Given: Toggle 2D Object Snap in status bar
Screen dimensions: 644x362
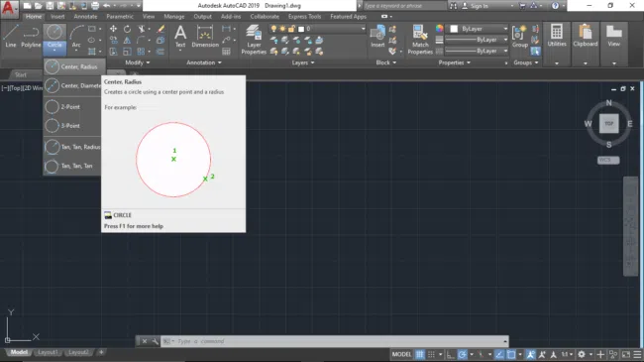Looking at the screenshot, I should (x=511, y=354).
